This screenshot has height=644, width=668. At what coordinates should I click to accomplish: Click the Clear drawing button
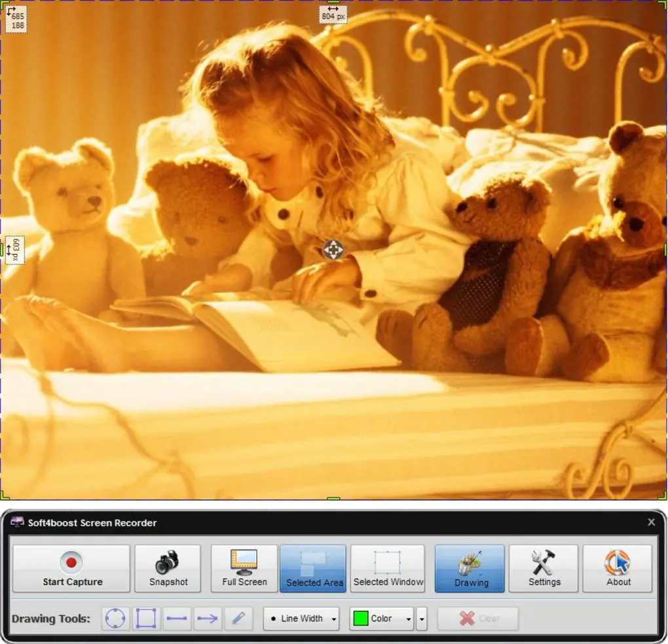[478, 618]
